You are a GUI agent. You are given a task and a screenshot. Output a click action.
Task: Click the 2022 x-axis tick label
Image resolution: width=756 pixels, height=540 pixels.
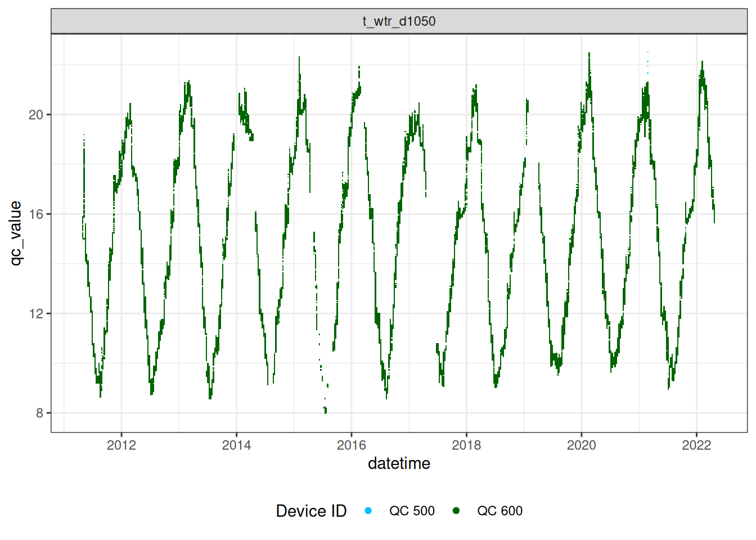coord(696,445)
